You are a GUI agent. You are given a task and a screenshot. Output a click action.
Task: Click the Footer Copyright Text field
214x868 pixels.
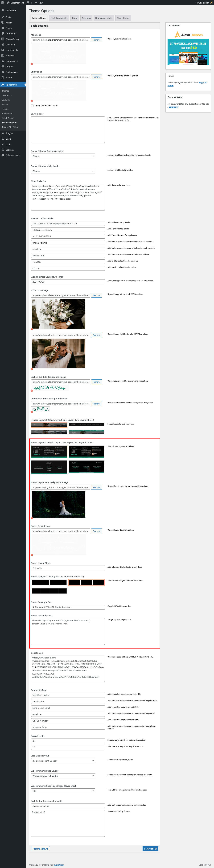[x=68, y=607]
